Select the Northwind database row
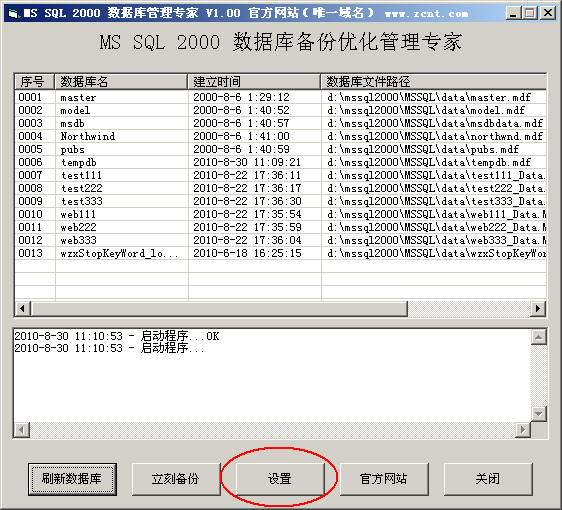The image size is (562, 510). pyautogui.click(x=281, y=136)
